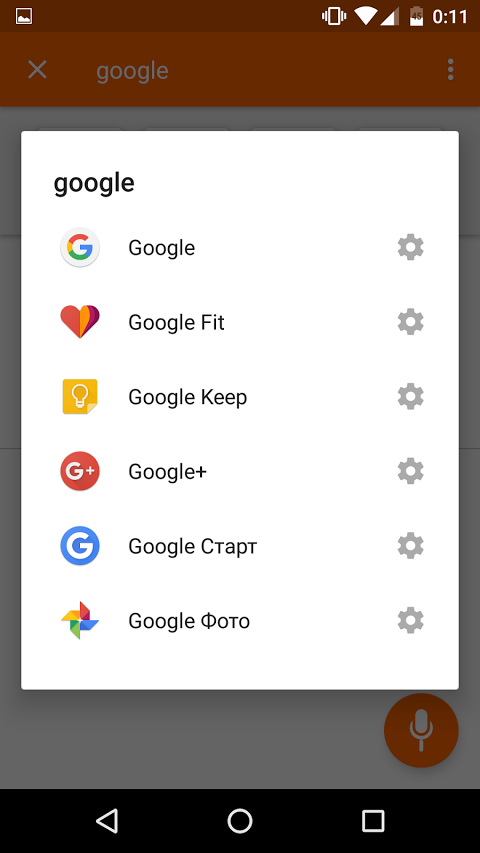
Task: Tap the Google Keep lightbulb icon
Action: pyautogui.click(x=79, y=397)
